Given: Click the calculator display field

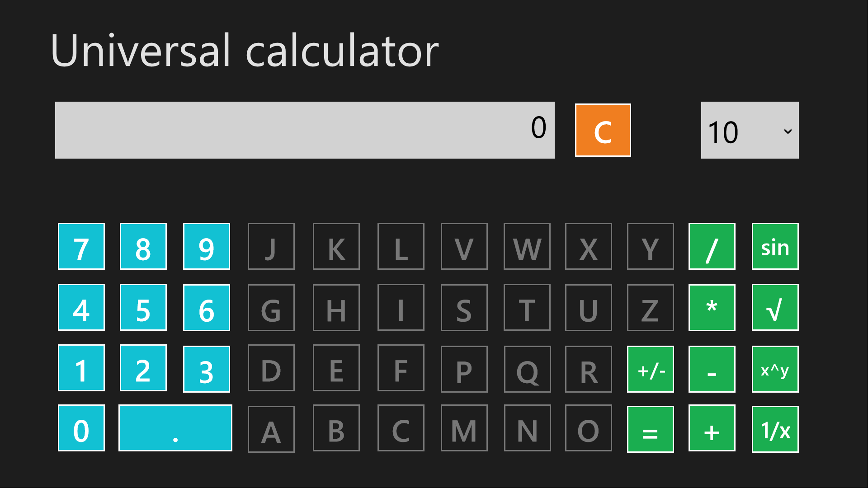Looking at the screenshot, I should click(305, 130).
